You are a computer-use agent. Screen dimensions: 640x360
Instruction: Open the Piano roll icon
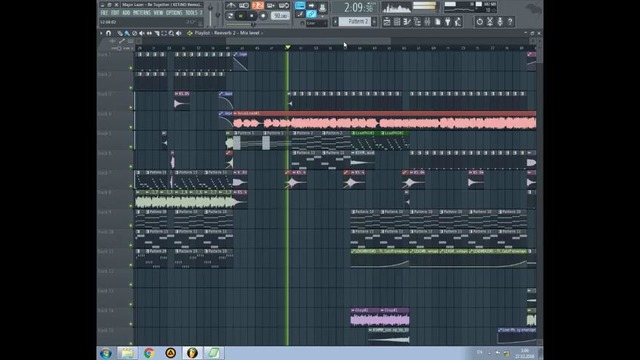(x=407, y=22)
